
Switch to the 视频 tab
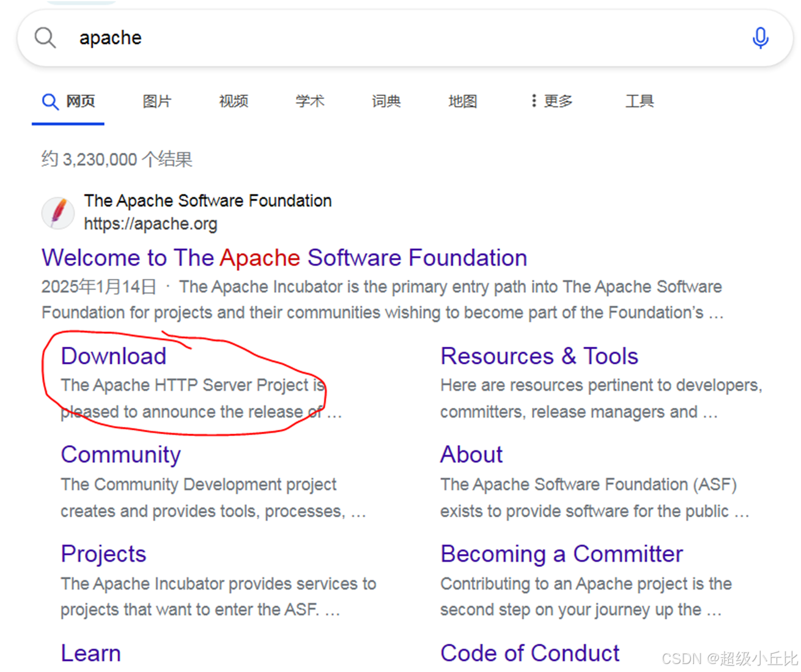pyautogui.click(x=233, y=101)
